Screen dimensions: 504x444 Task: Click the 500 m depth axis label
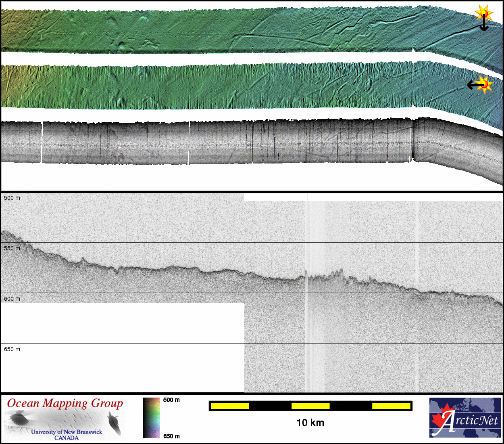pos(12,198)
